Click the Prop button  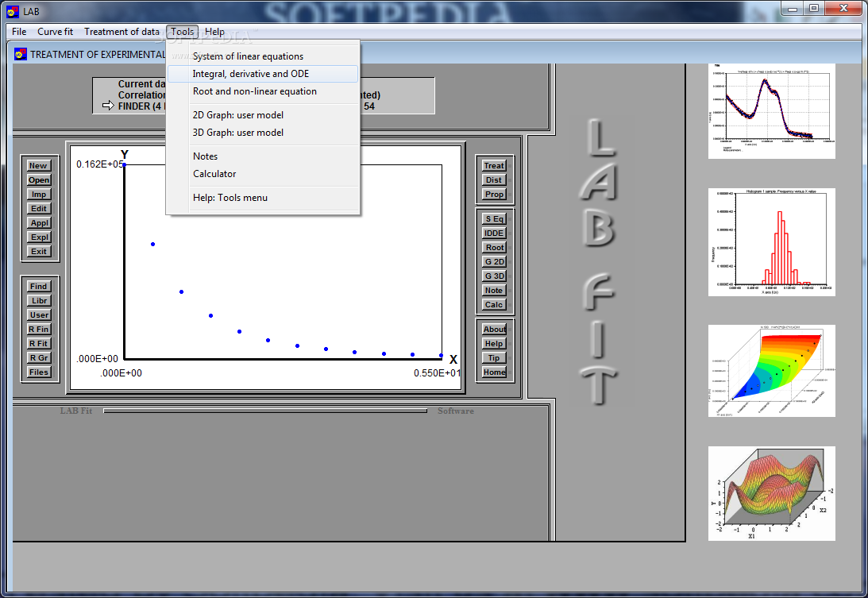coord(494,195)
